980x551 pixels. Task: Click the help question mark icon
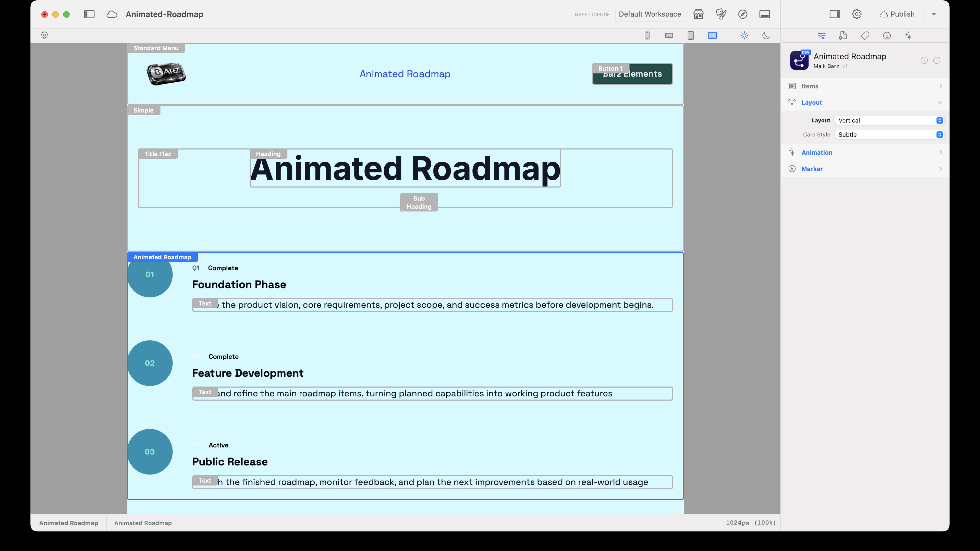click(x=924, y=60)
